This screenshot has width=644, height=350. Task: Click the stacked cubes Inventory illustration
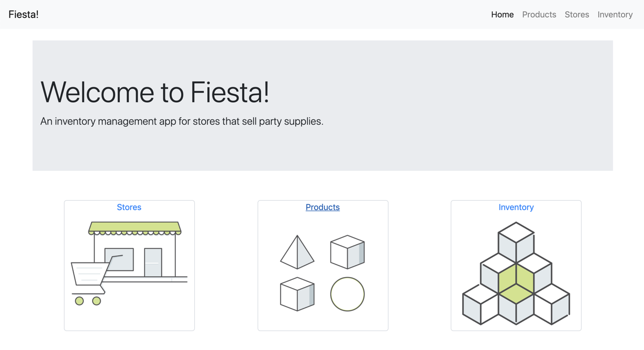[x=516, y=273]
